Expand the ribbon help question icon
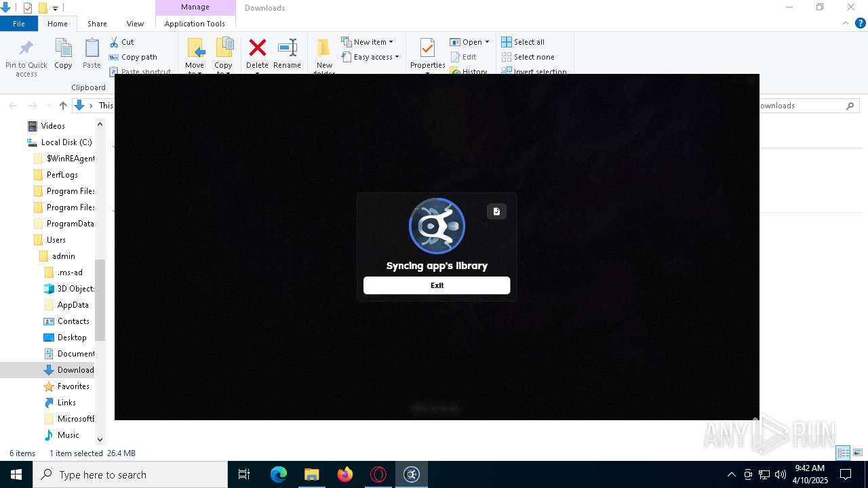Viewport: 868px width, 488px height. [861, 23]
